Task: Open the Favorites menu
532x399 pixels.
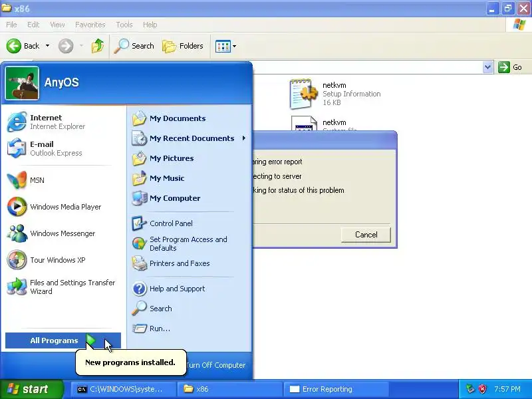Action: (x=90, y=25)
